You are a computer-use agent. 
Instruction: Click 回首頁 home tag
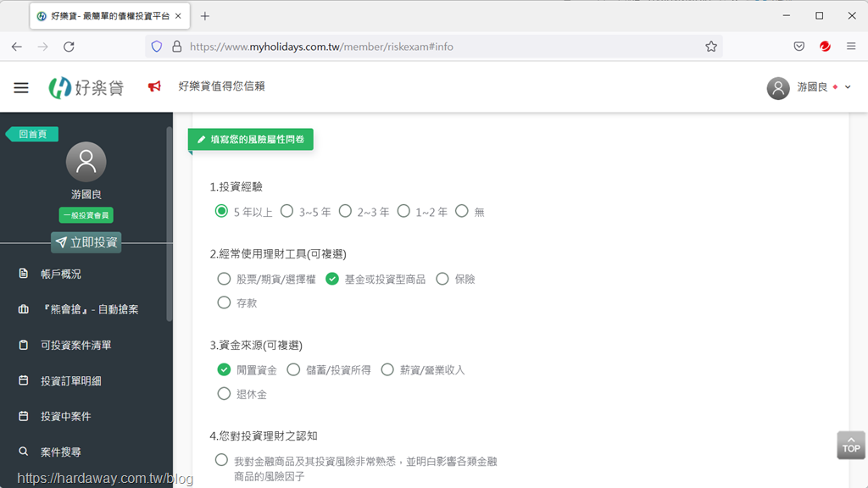coord(32,134)
